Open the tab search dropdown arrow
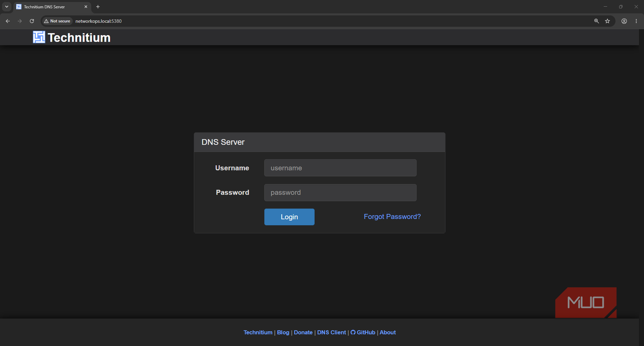 [x=6, y=7]
